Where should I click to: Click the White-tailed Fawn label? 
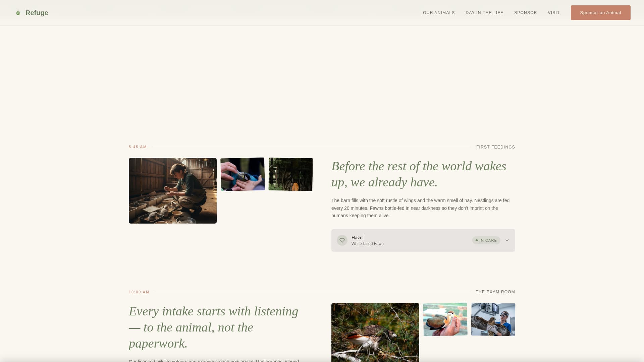pos(368,244)
